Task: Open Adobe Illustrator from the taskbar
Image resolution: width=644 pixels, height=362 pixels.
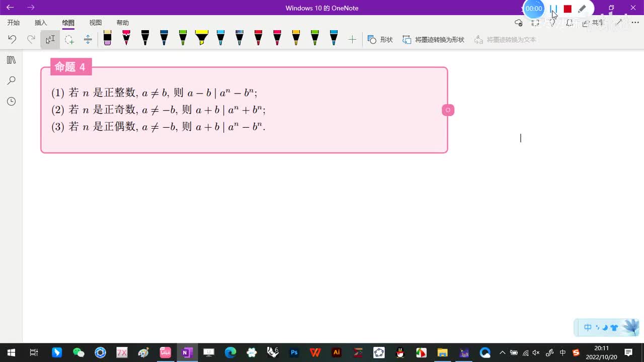Action: click(x=337, y=352)
